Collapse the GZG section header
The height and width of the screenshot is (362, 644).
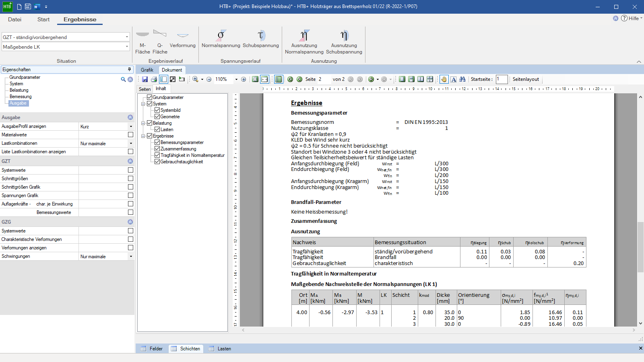click(130, 222)
